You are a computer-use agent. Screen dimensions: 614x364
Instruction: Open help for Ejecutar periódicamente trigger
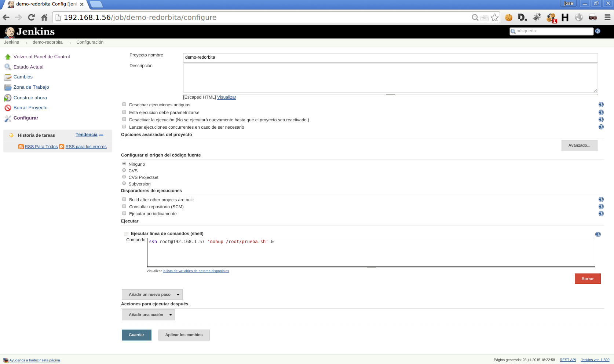pyautogui.click(x=601, y=214)
